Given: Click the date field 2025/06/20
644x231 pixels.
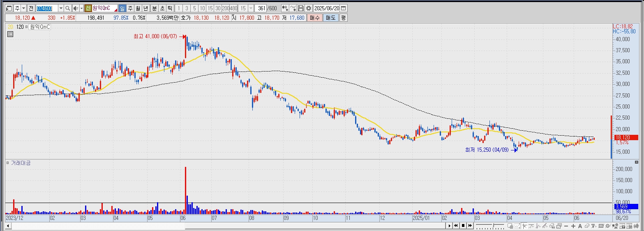Looking at the screenshot, I should pyautogui.click(x=327, y=8).
